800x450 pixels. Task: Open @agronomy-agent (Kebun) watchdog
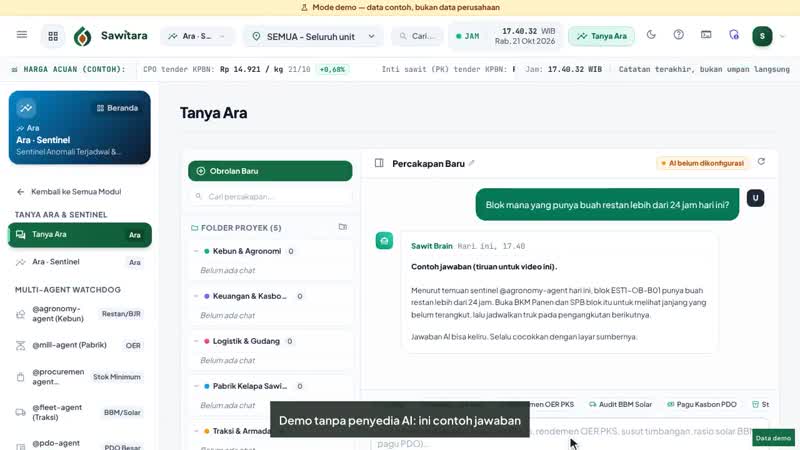pos(80,314)
